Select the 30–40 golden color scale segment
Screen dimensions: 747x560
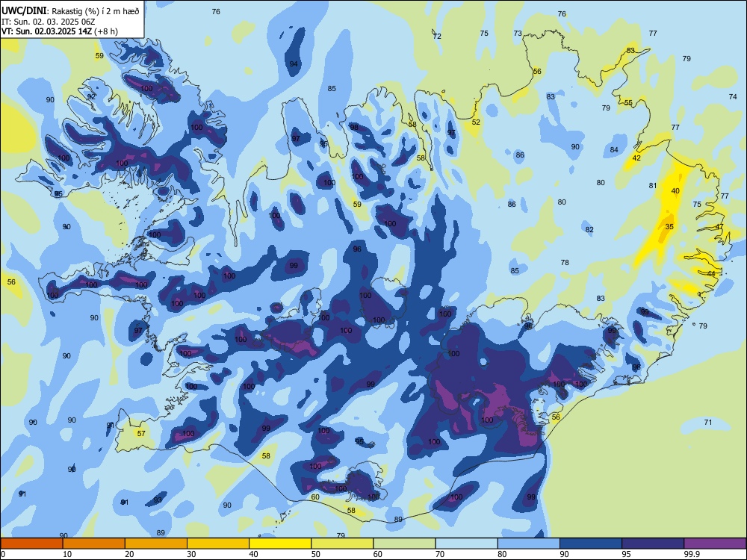218,544
